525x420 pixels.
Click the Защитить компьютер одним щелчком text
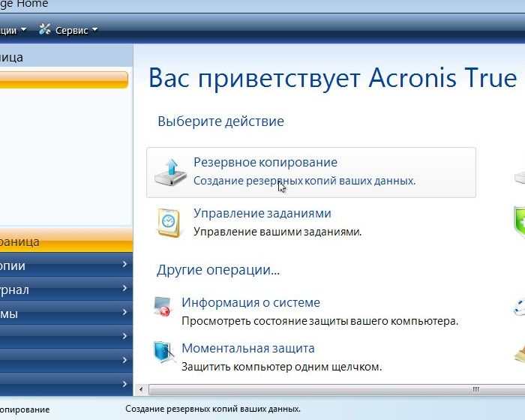point(281,367)
